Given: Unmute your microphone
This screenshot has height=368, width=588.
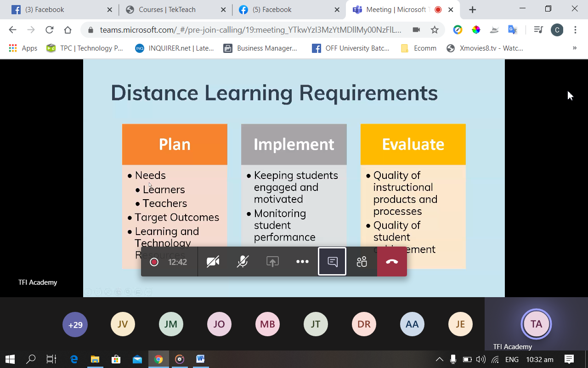Looking at the screenshot, I should pyautogui.click(x=242, y=261).
